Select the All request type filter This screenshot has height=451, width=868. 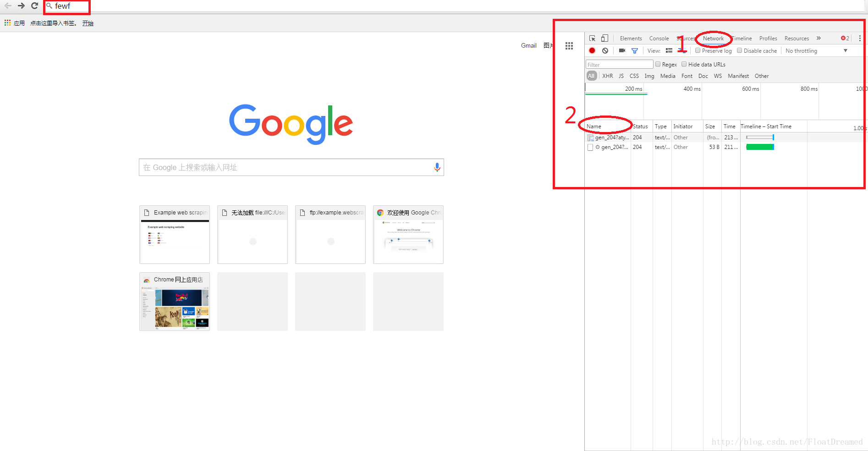coord(591,76)
